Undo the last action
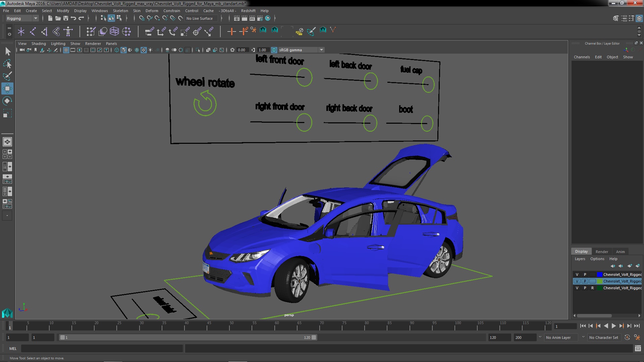This screenshot has height=362, width=644. click(x=73, y=18)
